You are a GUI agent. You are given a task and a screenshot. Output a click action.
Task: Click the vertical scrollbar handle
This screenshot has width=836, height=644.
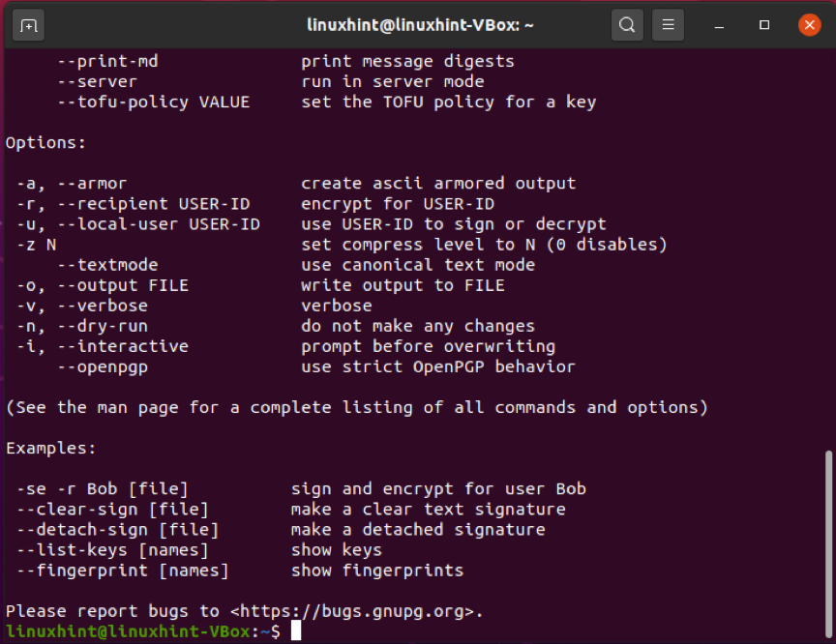click(828, 543)
